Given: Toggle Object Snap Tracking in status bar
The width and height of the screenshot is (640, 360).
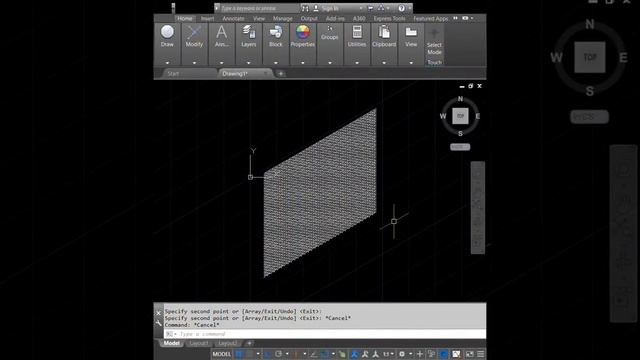Looking at the screenshot, I should click(314, 354).
